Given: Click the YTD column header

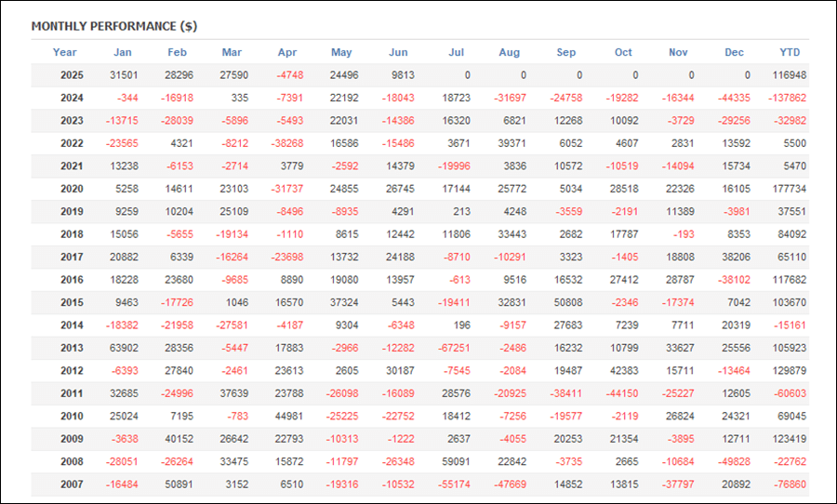Looking at the screenshot, I should [x=790, y=52].
